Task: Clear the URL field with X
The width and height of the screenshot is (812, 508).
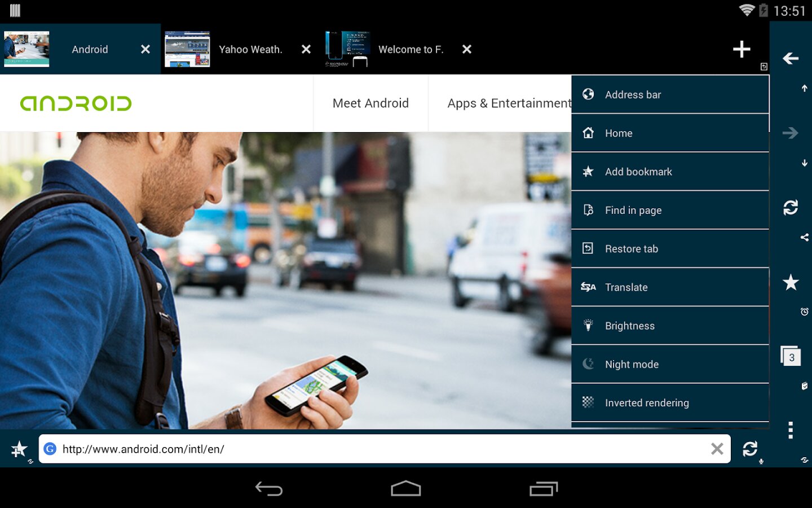Action: (717, 449)
